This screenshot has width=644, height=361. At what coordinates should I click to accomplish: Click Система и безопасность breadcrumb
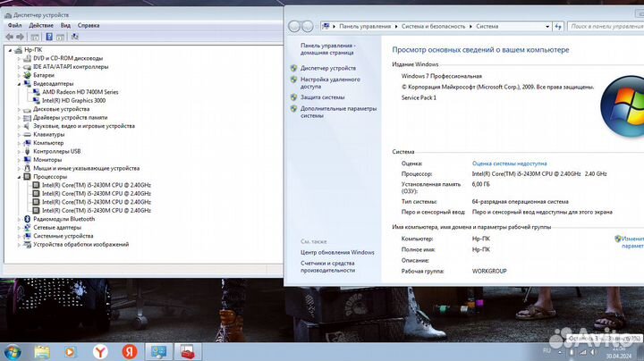coord(433,26)
